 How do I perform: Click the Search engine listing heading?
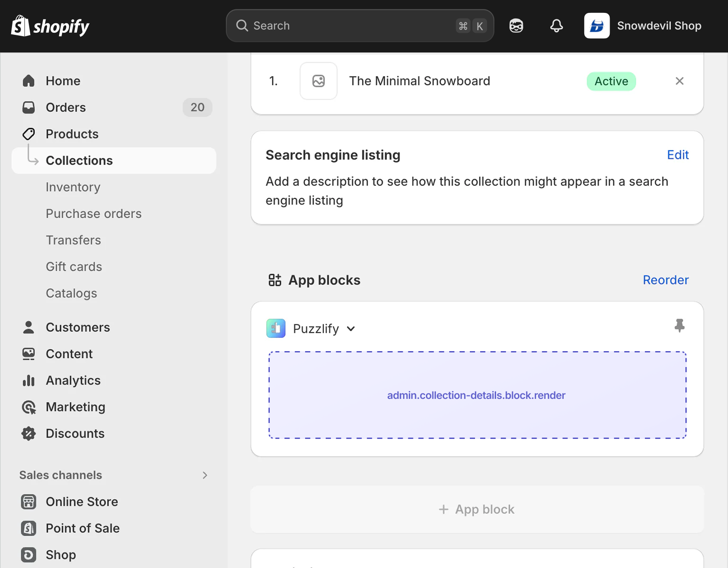333,155
